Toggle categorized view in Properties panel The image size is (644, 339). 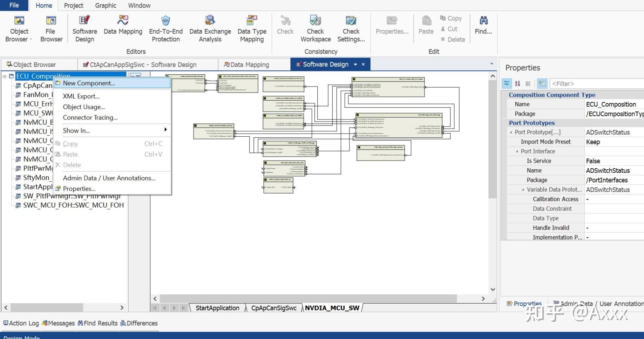click(507, 83)
